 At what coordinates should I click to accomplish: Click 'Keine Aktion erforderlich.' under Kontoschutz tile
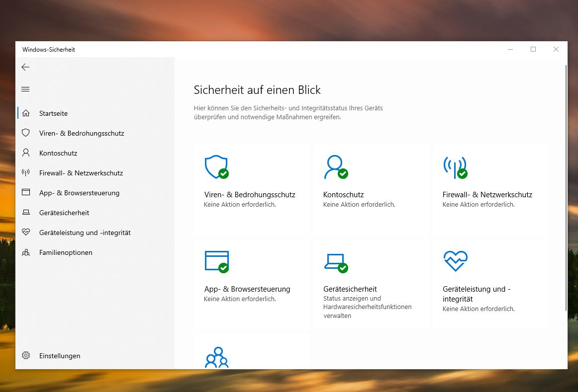point(360,204)
